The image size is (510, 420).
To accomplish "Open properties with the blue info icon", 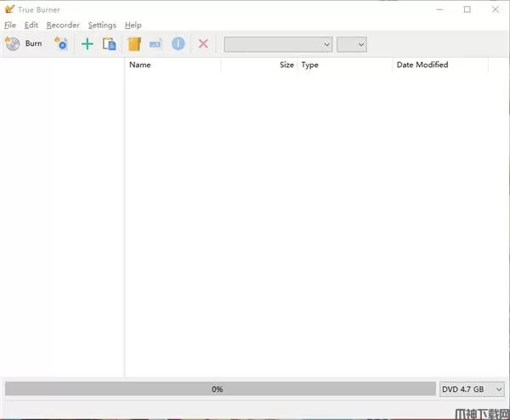I will [178, 43].
